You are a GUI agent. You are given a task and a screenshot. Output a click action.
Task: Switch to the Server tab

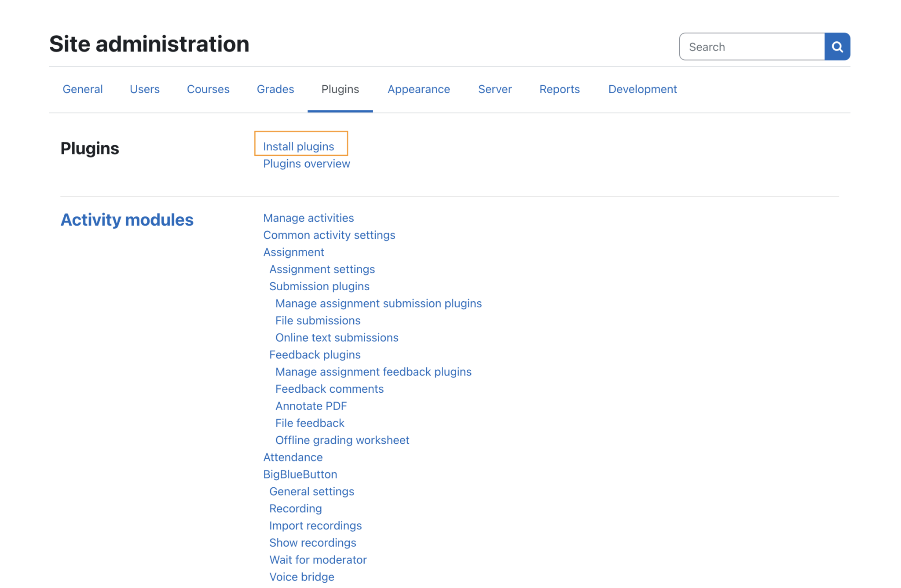[x=494, y=89]
